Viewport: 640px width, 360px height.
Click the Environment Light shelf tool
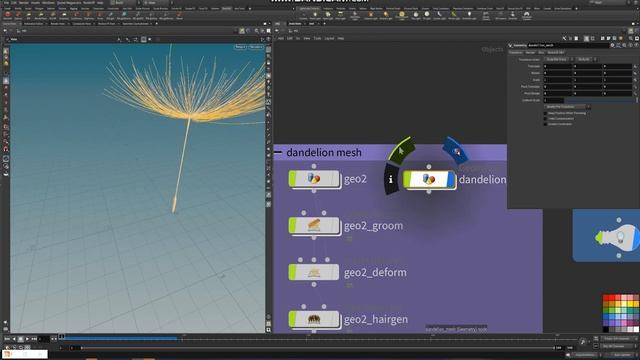(x=402, y=16)
